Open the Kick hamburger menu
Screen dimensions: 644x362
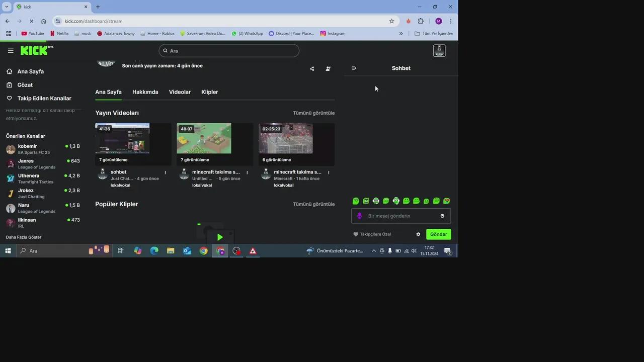coord(11,51)
